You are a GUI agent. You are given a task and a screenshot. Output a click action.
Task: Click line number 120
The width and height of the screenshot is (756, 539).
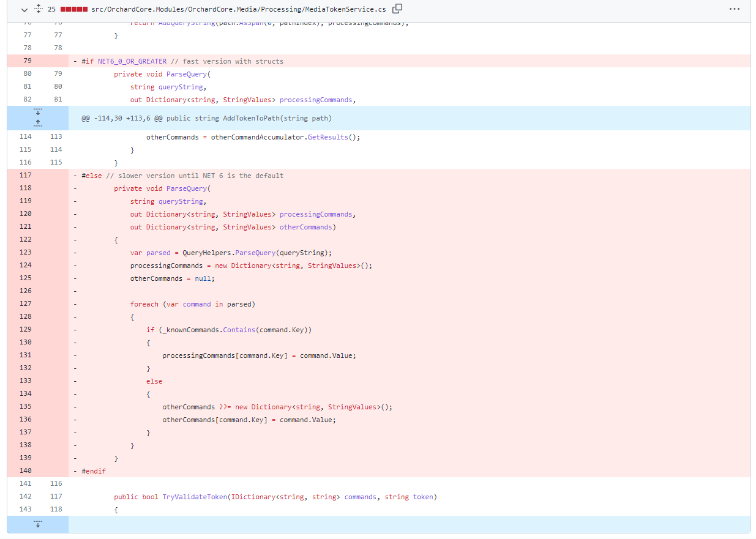pos(26,214)
